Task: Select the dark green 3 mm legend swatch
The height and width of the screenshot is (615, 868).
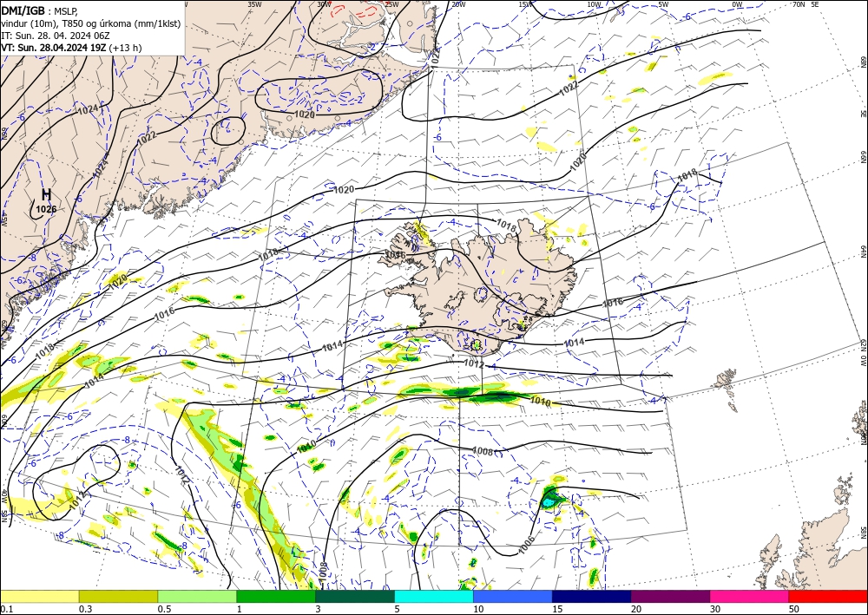Action: 355,596
